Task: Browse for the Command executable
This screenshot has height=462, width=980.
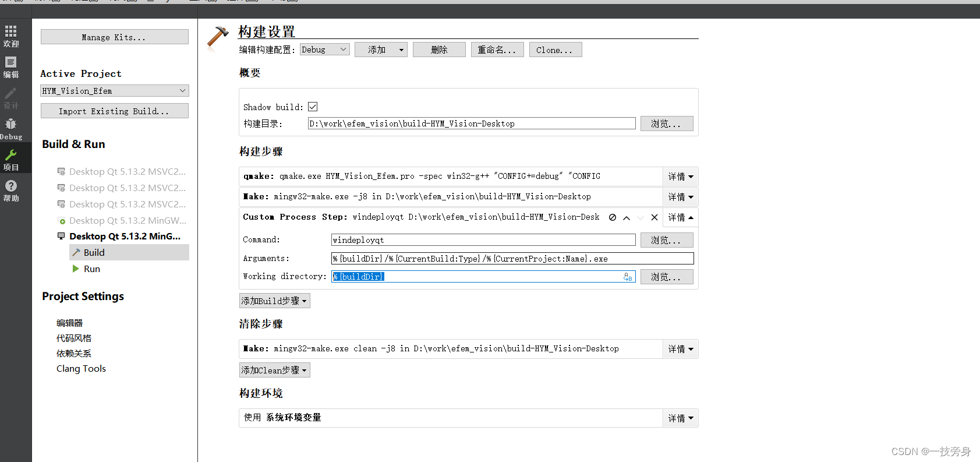Action: coord(667,240)
